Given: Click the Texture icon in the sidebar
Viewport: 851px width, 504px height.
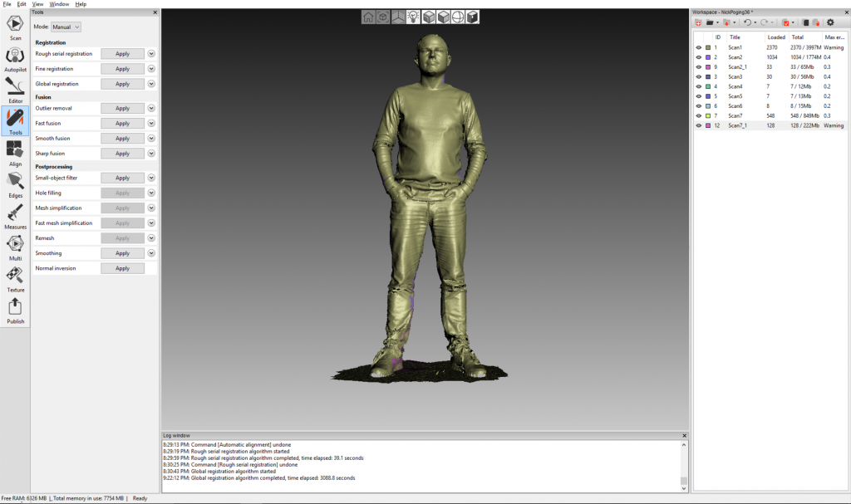Looking at the screenshot, I should pyautogui.click(x=15, y=279).
